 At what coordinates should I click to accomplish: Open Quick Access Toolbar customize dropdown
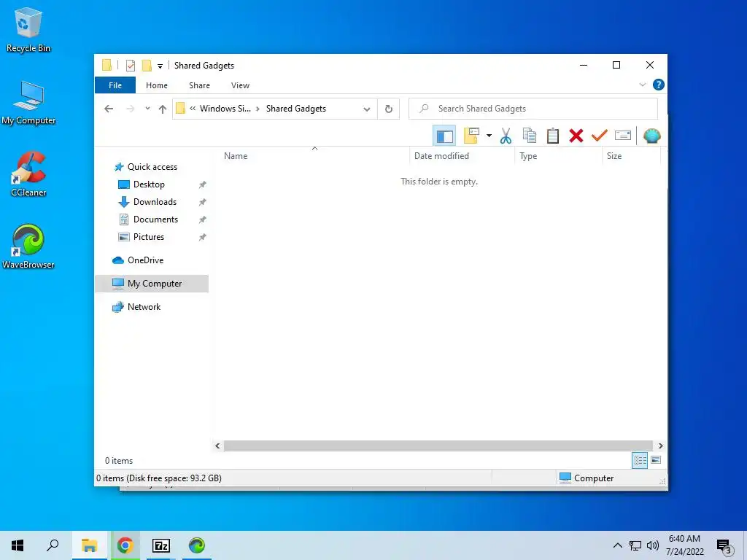160,66
